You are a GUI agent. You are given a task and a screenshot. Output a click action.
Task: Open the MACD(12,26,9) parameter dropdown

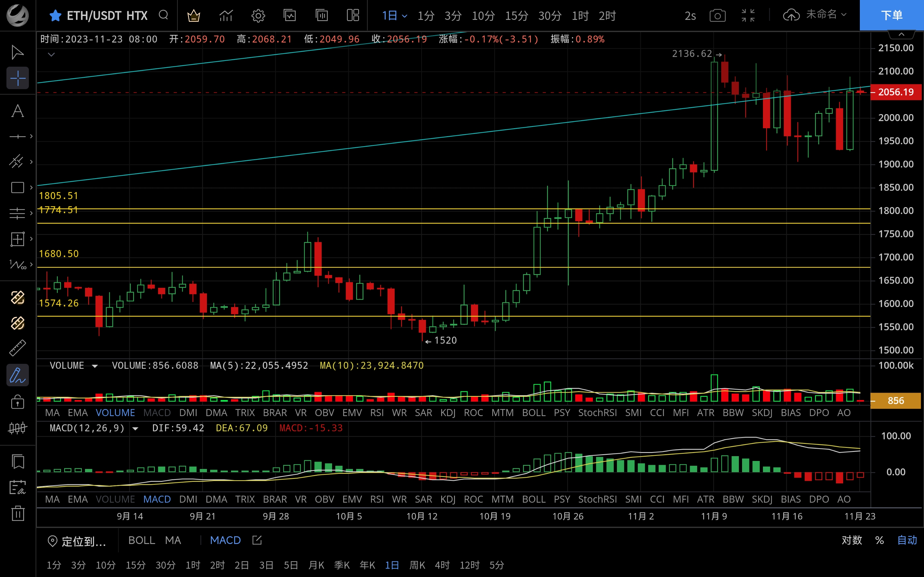coord(135,429)
